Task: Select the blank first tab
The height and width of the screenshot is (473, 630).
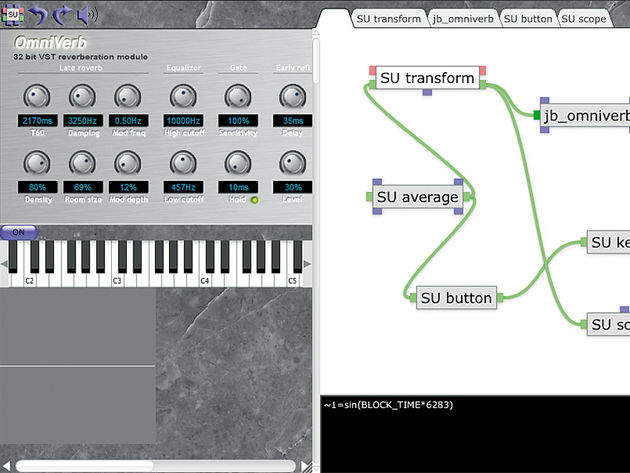Action: (333, 18)
